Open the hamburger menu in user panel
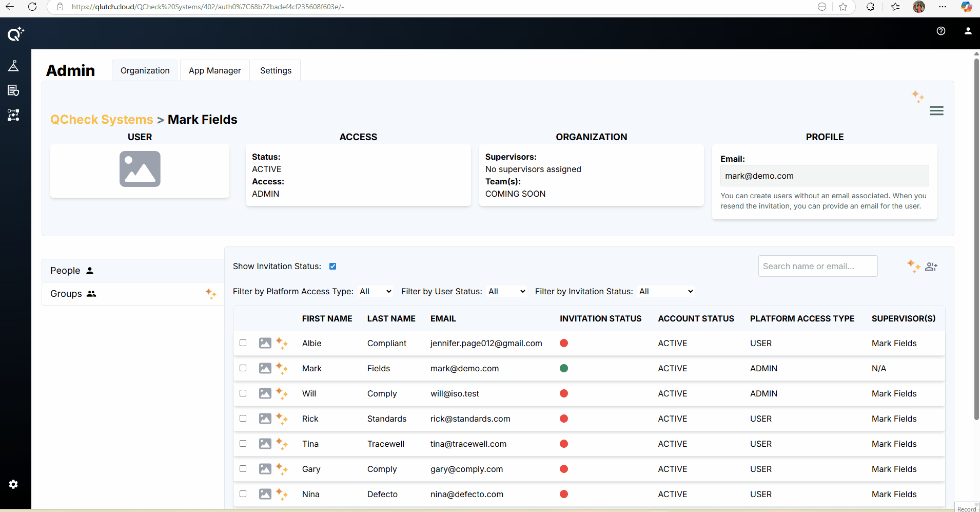This screenshot has height=512, width=980. pos(936,111)
